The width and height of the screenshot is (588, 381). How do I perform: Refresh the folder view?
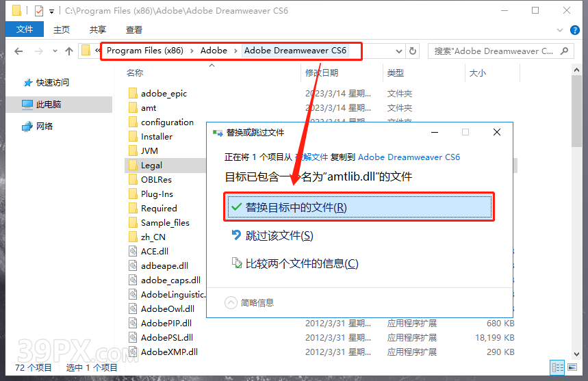[413, 51]
